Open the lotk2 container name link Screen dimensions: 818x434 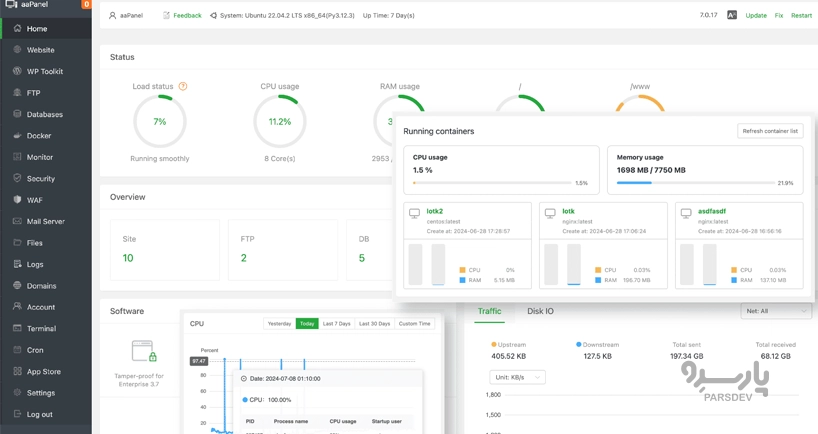(435, 211)
